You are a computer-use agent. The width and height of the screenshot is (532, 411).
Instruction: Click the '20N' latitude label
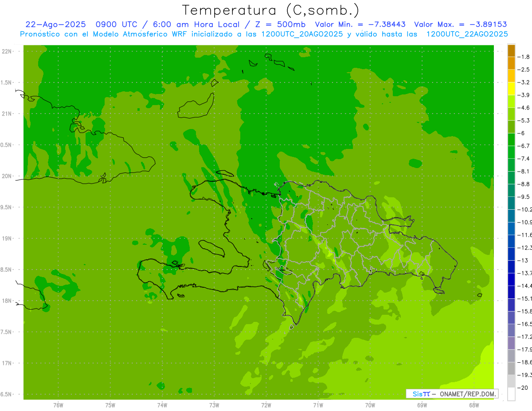[7, 176]
